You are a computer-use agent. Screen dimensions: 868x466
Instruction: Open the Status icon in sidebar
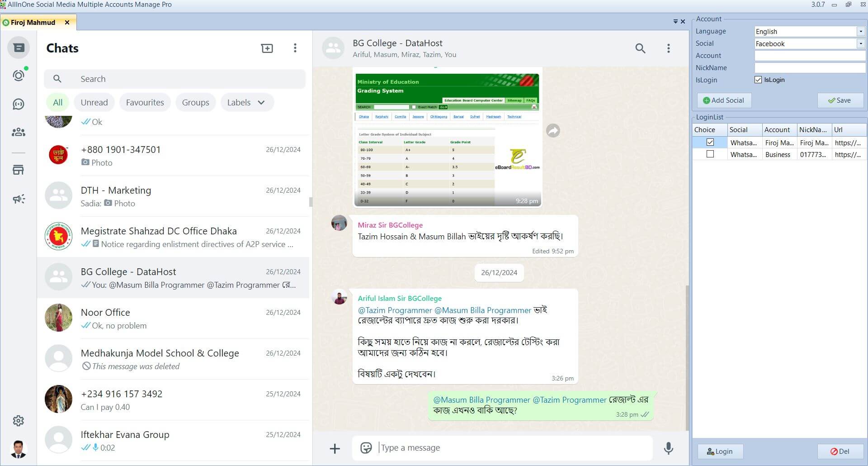[x=19, y=76]
